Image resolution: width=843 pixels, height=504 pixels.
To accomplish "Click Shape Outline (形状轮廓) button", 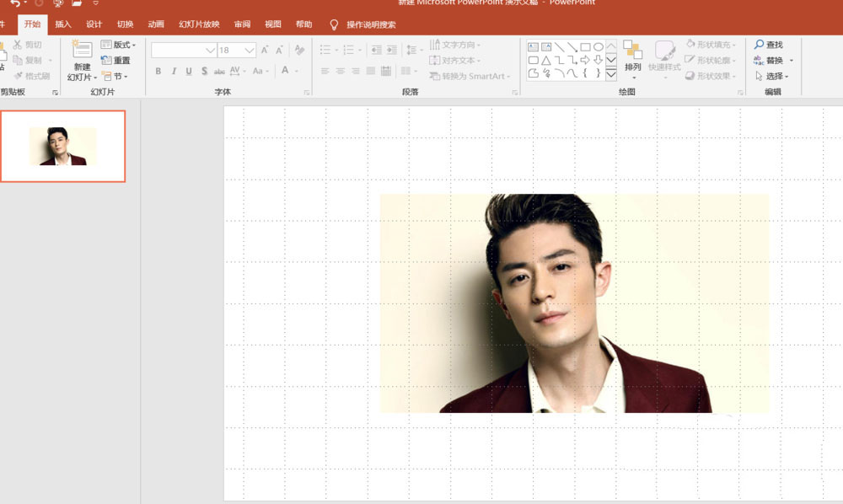I will pyautogui.click(x=710, y=60).
